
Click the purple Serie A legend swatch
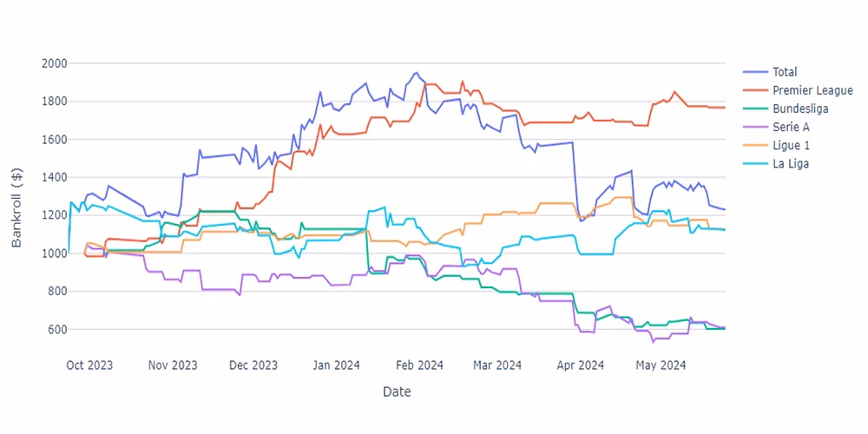tap(754, 127)
